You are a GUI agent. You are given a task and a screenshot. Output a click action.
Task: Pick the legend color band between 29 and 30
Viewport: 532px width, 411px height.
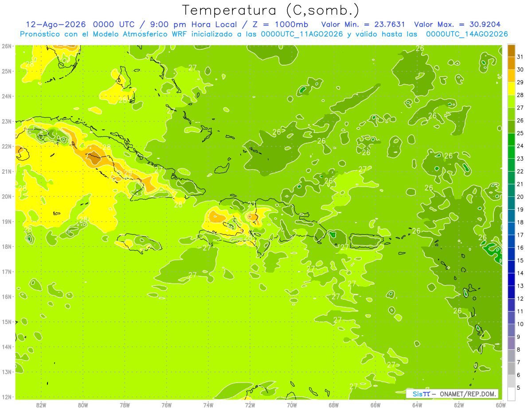pos(511,76)
